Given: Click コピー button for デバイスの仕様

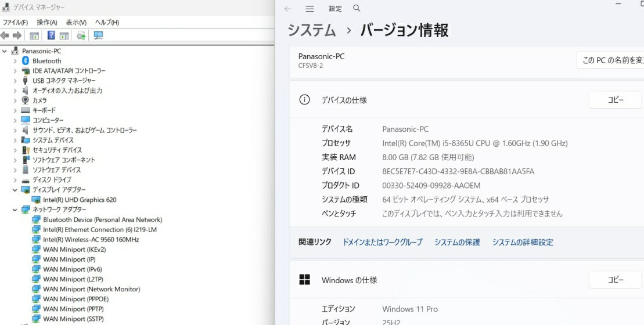Looking at the screenshot, I should 615,100.
